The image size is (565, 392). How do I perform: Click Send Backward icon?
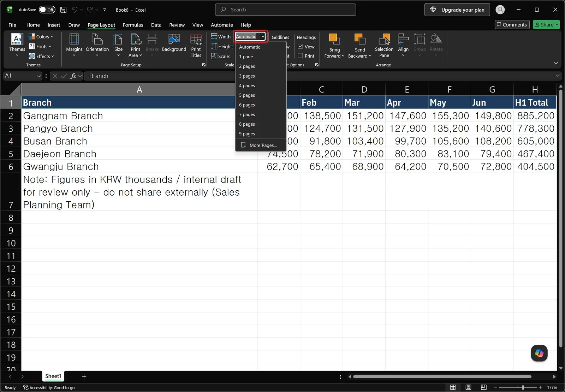360,39
